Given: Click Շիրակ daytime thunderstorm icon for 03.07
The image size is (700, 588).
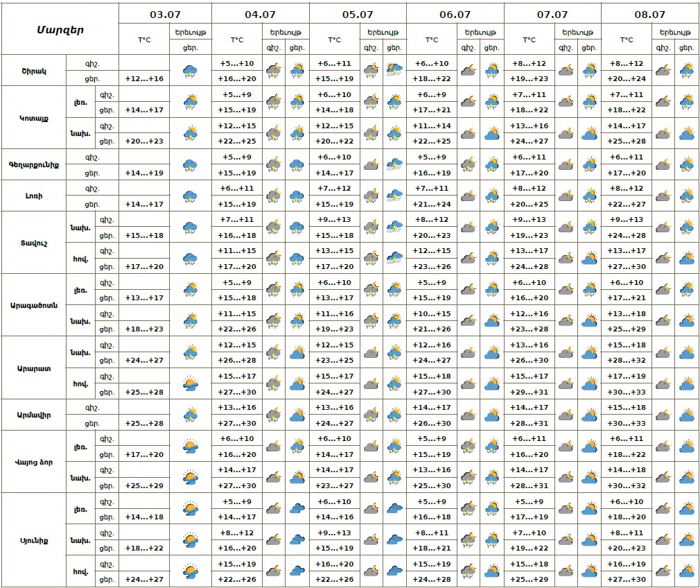Looking at the screenshot, I should [191, 71].
